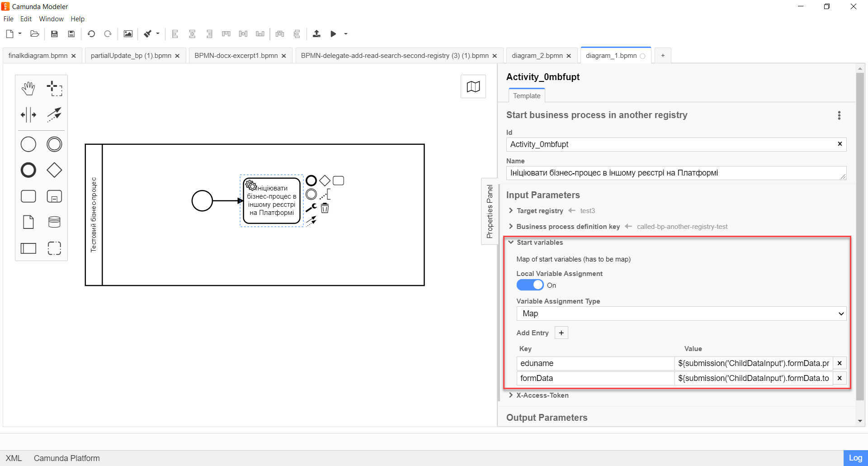Viewport: 868px width, 466px height.
Task: Open the Variable Assignment Type dropdown
Action: pyautogui.click(x=681, y=314)
